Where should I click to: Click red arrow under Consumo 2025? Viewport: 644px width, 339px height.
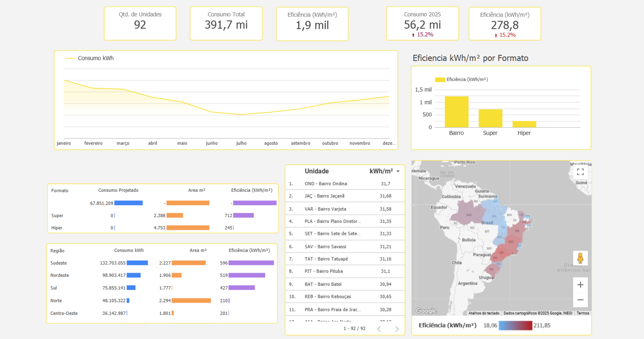413,35
